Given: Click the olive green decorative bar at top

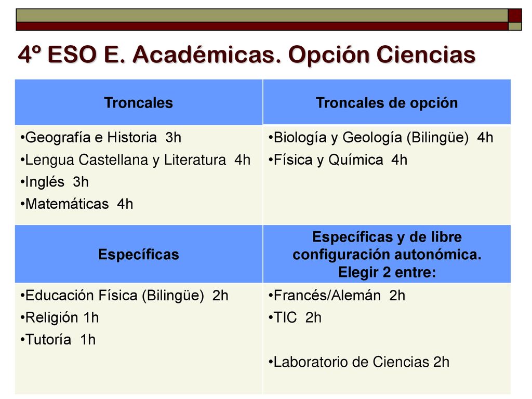Looking at the screenshot, I should click(262, 16).
